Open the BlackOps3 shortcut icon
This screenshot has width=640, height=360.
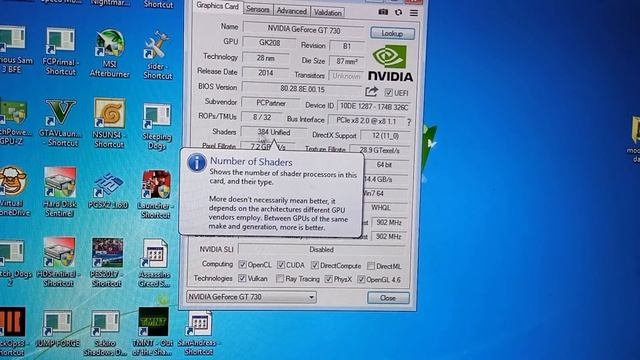[x=13, y=331]
